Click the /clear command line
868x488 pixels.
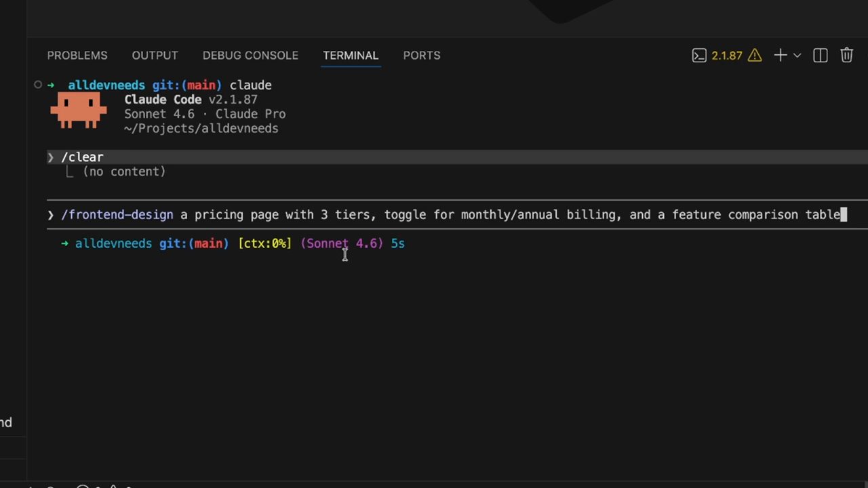pos(457,157)
